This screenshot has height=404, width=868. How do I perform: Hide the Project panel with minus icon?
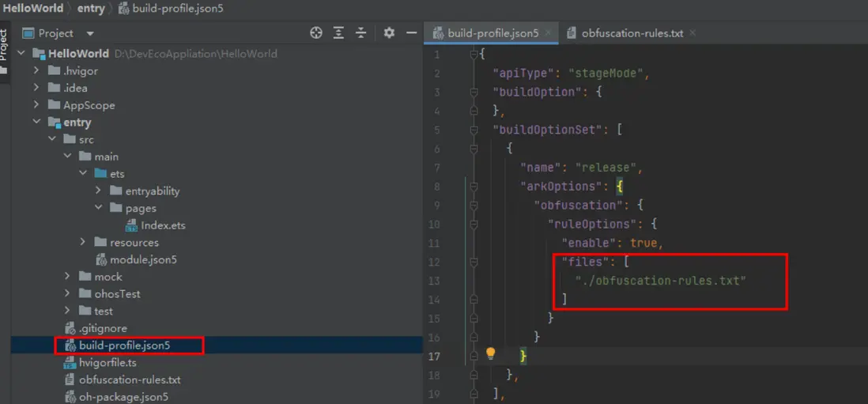(x=411, y=33)
